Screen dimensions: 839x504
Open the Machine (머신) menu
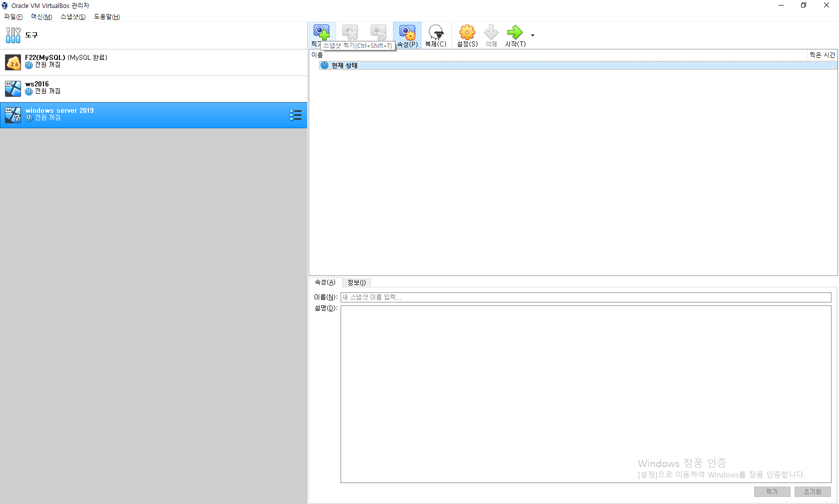41,16
